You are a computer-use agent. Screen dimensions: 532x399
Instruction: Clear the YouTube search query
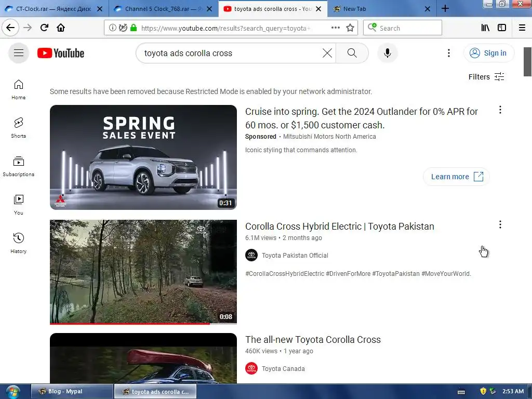327,53
